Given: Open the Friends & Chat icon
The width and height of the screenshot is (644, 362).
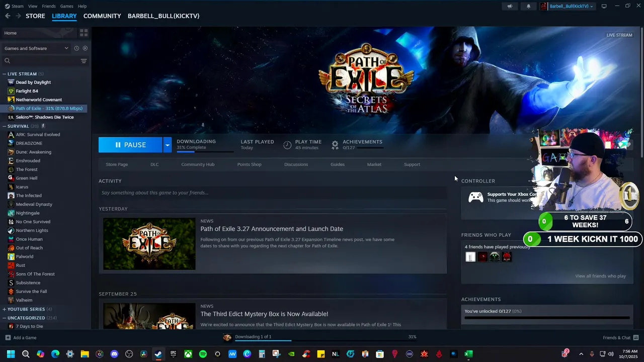Looking at the screenshot, I should coord(636,337).
